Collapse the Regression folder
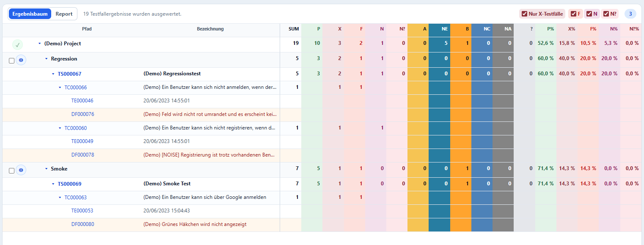 (47, 59)
